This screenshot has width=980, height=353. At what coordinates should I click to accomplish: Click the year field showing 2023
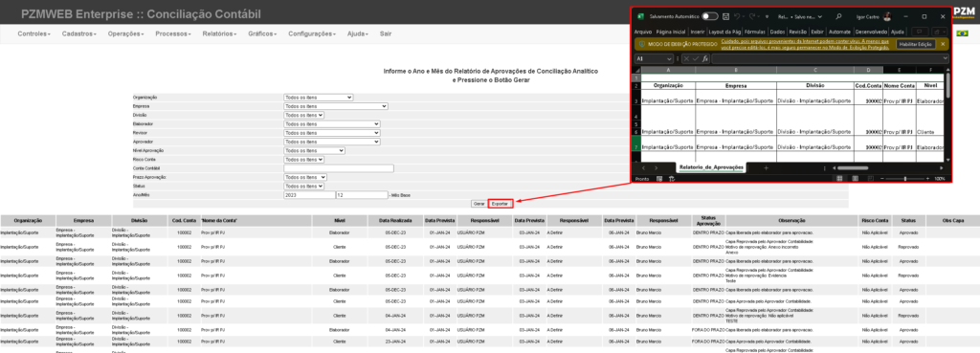point(309,195)
